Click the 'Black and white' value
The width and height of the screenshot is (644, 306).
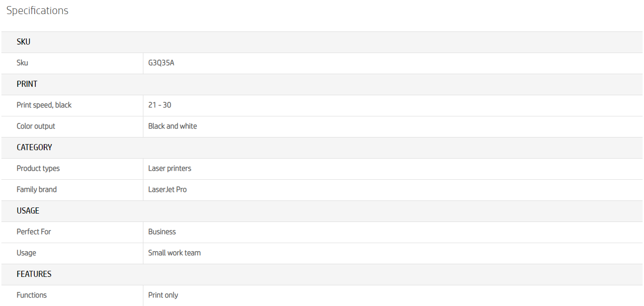click(x=173, y=126)
